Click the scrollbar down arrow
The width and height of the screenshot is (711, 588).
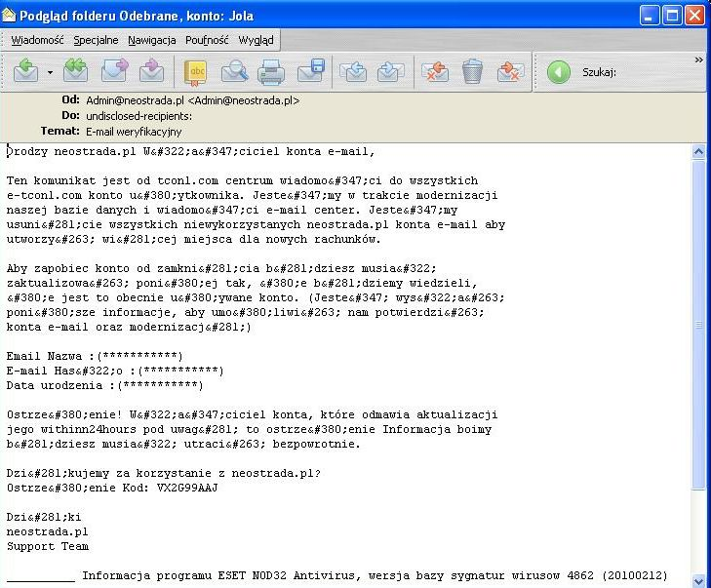[698, 581]
